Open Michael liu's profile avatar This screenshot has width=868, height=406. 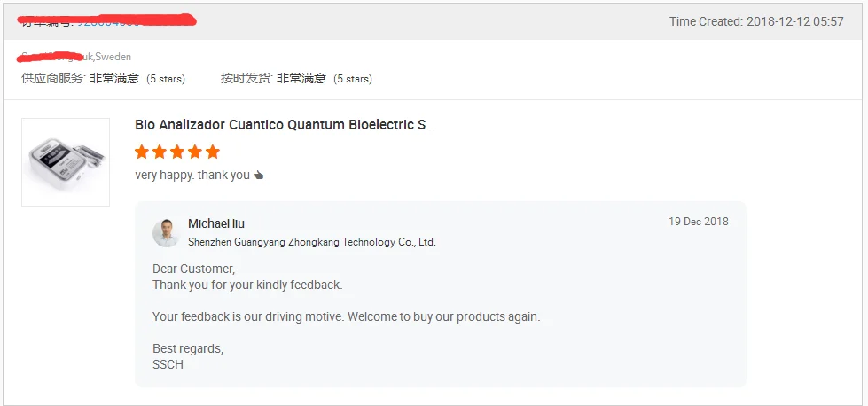click(x=166, y=233)
